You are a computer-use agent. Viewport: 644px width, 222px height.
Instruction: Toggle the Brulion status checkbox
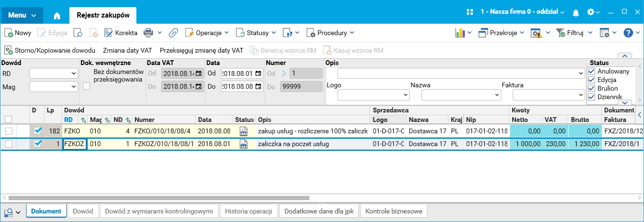591,88
